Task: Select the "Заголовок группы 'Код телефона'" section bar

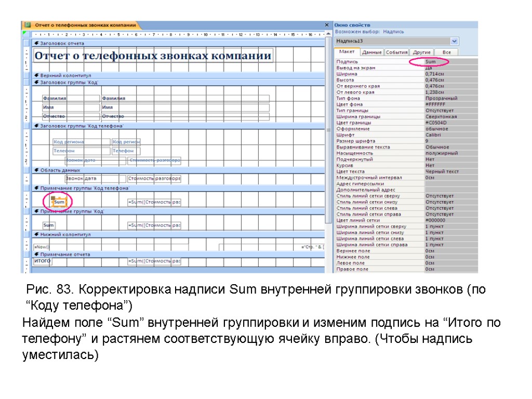Action: [x=178, y=126]
